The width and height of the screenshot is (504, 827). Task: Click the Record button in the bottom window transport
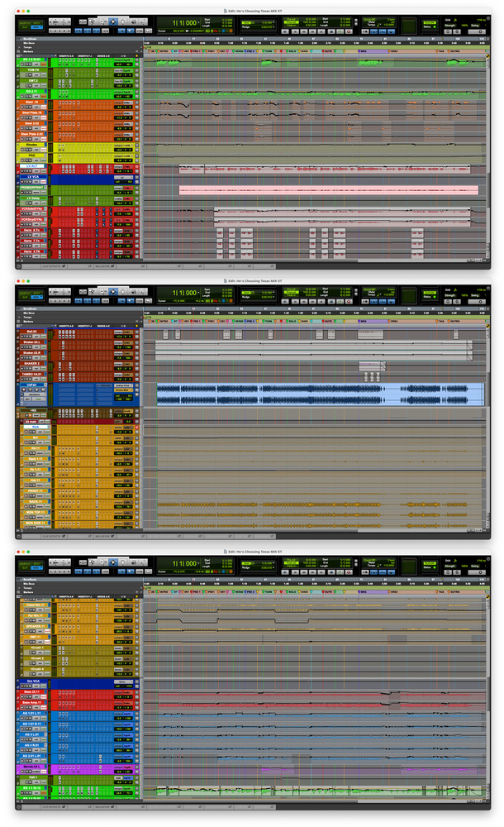[349, 571]
